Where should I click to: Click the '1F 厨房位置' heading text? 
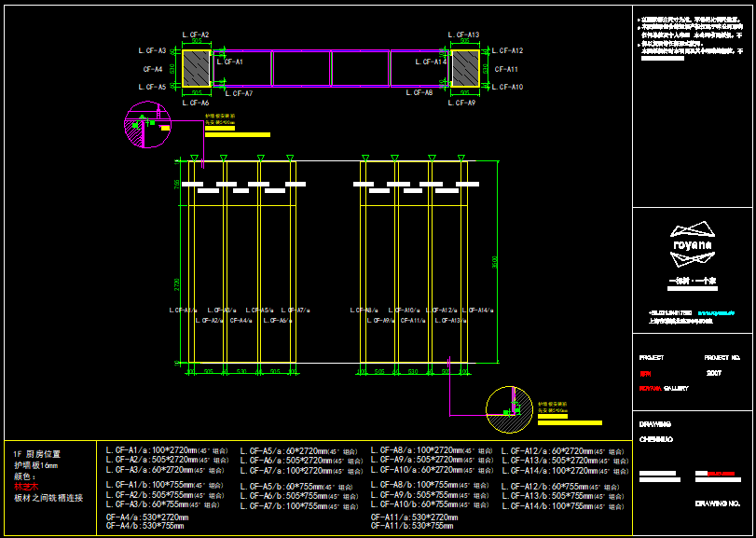click(x=37, y=454)
